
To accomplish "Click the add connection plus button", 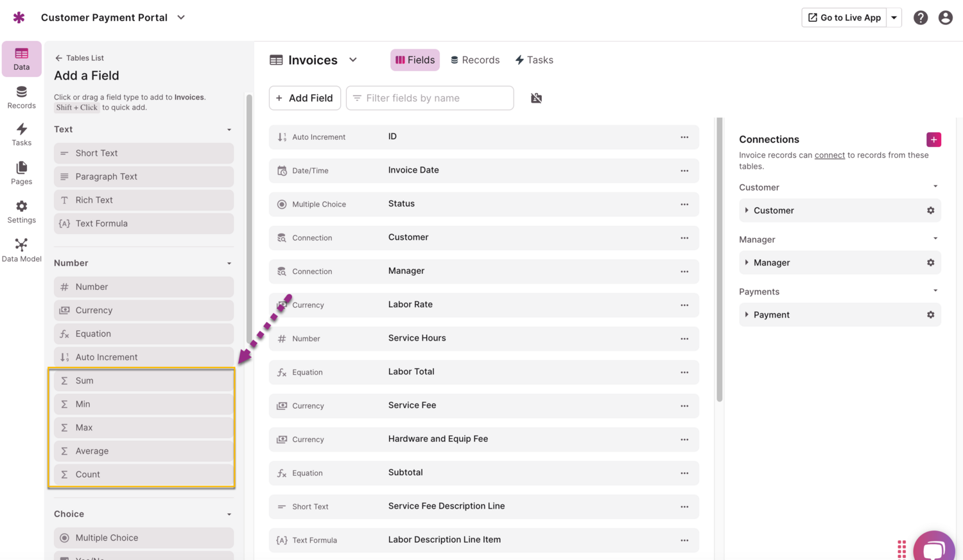I will [x=933, y=139].
